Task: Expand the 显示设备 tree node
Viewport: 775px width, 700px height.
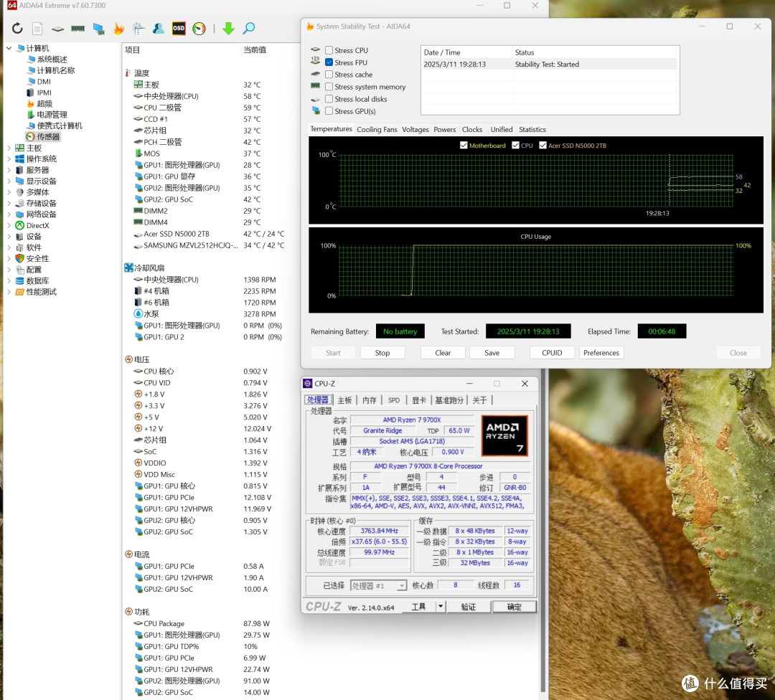Action: tap(9, 181)
